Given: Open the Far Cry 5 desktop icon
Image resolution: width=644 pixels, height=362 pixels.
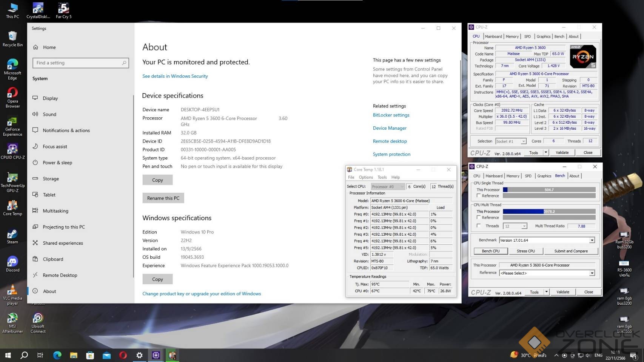Looking at the screenshot, I should click(x=63, y=9).
